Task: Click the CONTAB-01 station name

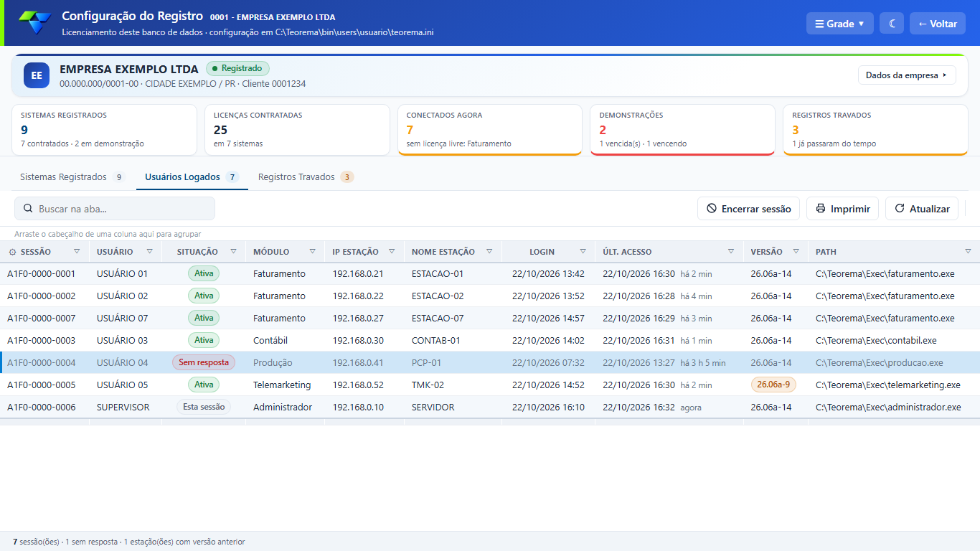Action: (436, 340)
